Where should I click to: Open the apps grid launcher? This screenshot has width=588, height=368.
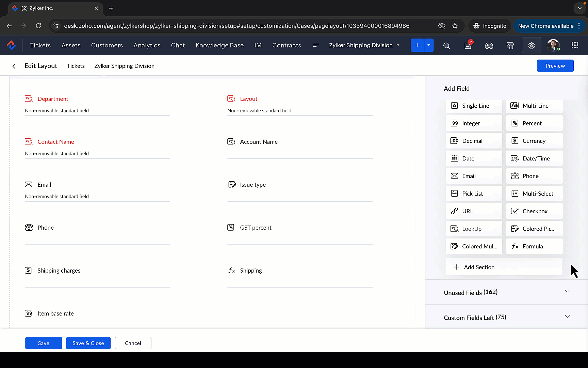pyautogui.click(x=575, y=45)
